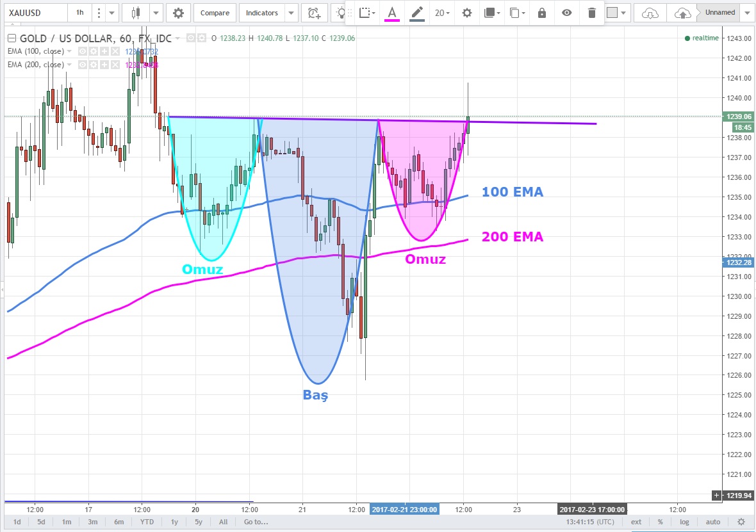Select the YTD time range

coord(147,522)
